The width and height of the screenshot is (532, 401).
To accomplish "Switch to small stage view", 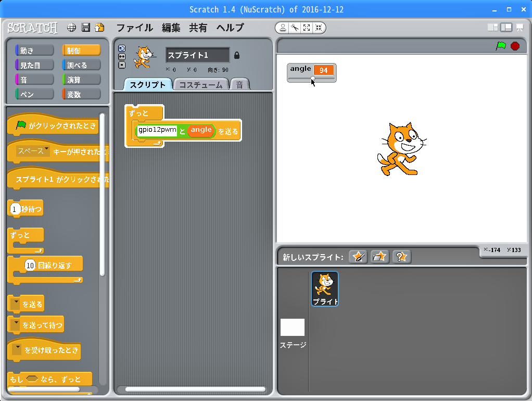I will pos(492,28).
